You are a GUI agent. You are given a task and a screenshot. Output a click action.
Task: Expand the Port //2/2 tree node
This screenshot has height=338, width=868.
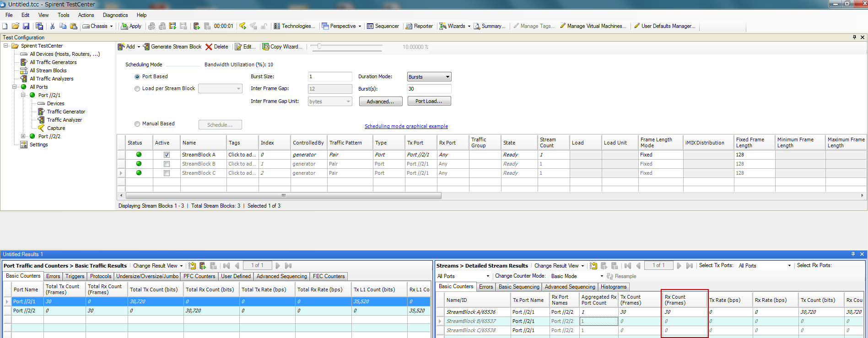(23, 136)
